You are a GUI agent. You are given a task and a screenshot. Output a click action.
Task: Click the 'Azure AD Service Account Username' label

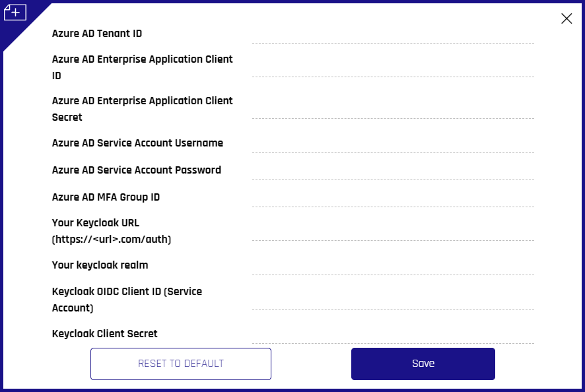click(x=137, y=143)
